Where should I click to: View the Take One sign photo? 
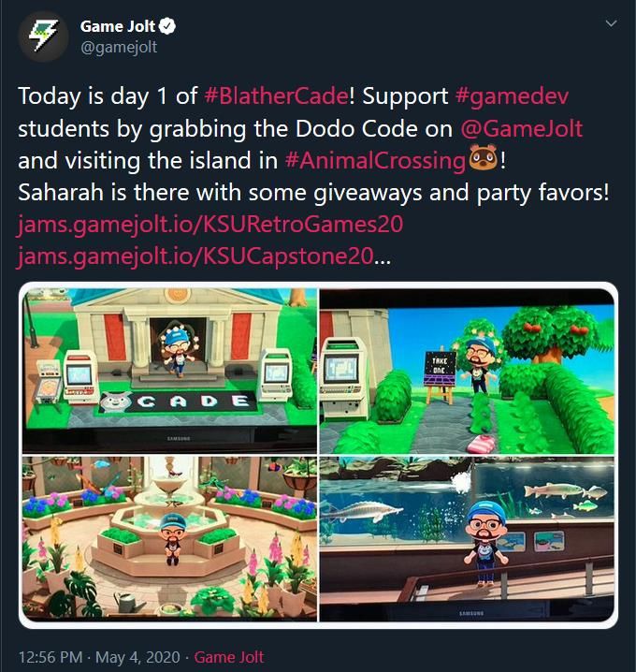pos(467,371)
